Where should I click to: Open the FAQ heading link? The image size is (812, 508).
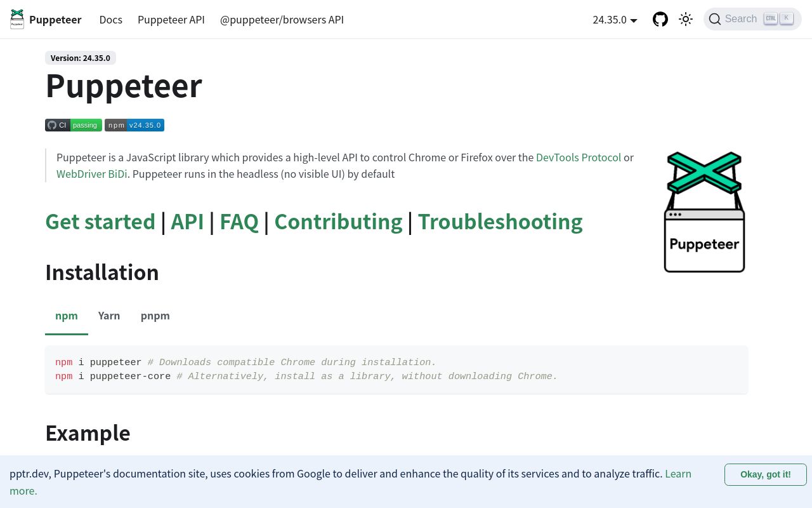point(239,222)
